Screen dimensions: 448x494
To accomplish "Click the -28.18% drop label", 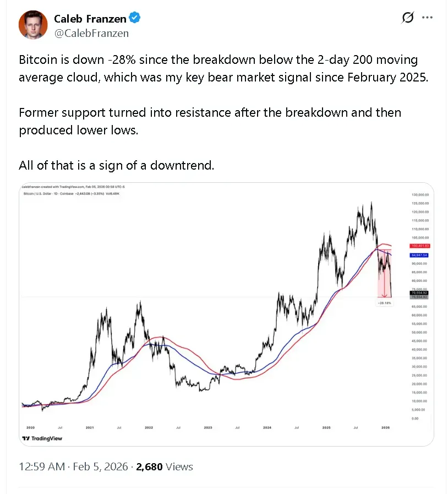I will tap(384, 302).
